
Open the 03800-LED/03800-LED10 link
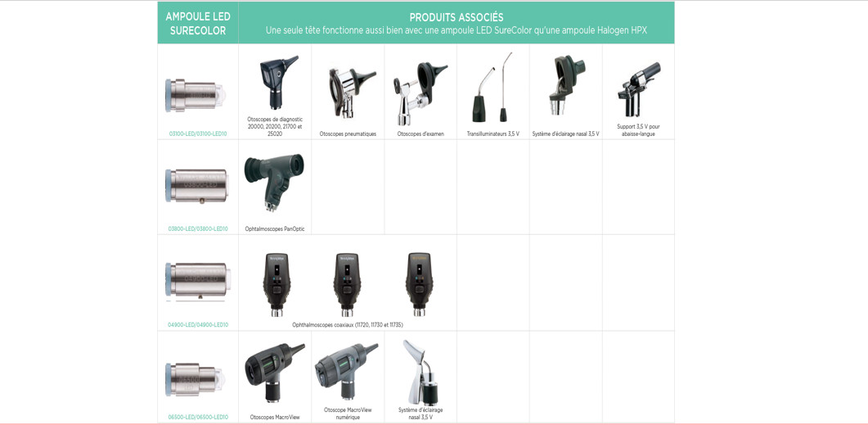pos(198,228)
